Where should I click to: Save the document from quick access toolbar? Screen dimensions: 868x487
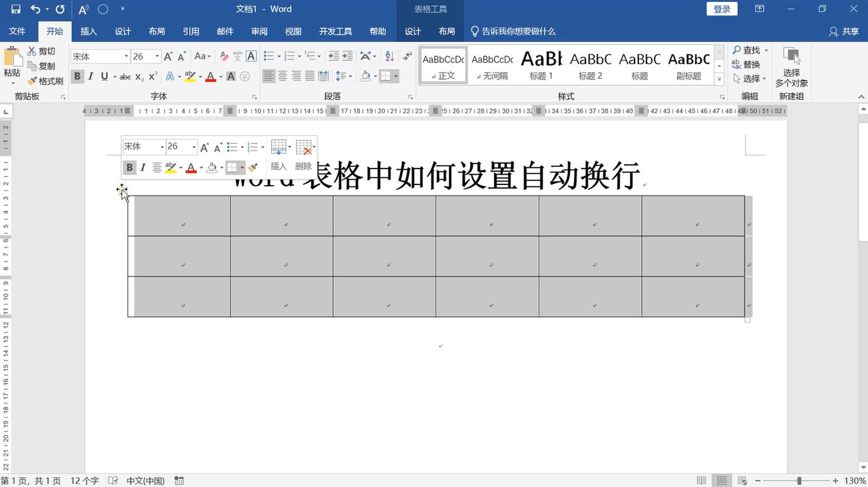click(x=16, y=9)
